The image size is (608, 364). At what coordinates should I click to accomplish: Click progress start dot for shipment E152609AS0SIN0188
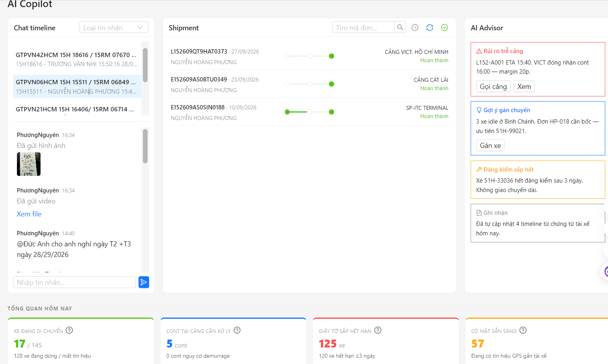(287, 112)
